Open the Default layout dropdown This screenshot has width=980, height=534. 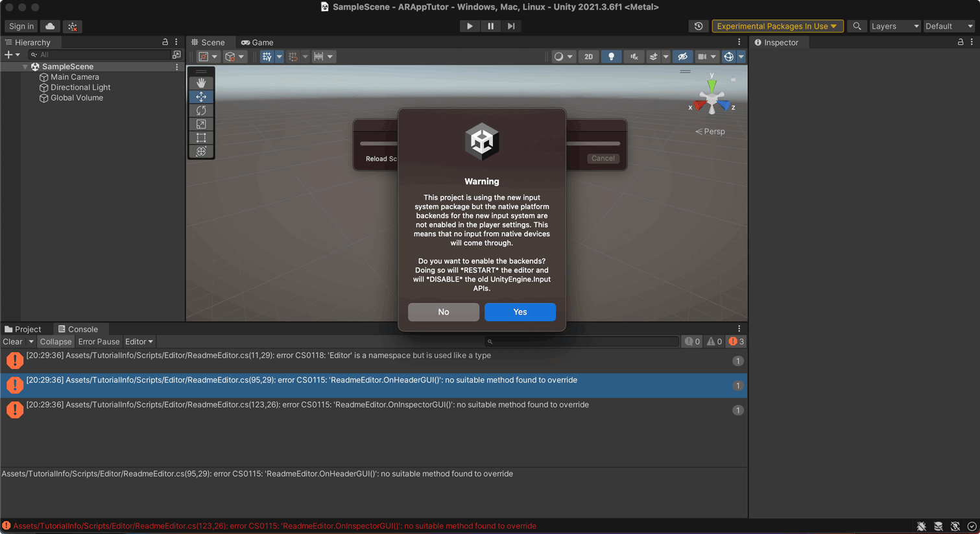pyautogui.click(x=949, y=26)
